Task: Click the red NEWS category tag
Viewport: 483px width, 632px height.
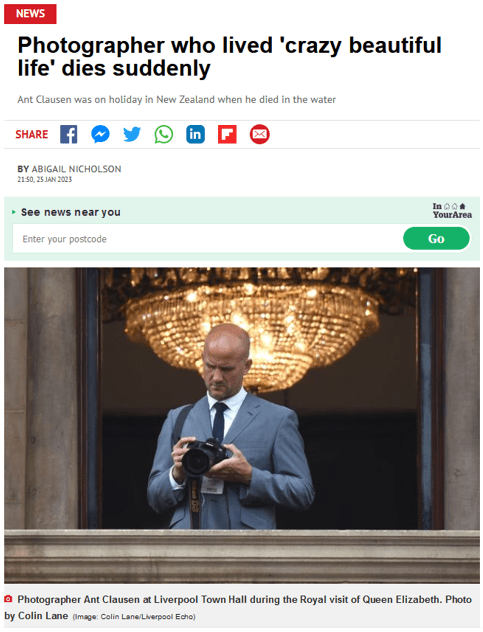Action: coord(30,14)
